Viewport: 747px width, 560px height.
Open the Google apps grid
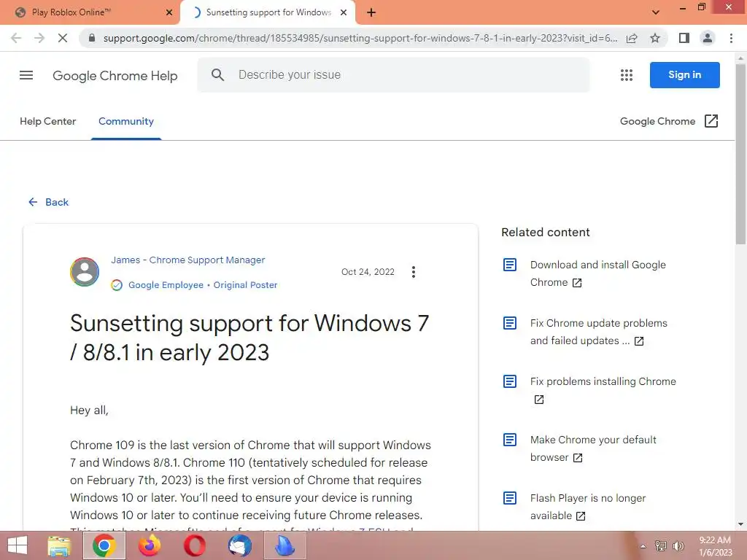[627, 75]
